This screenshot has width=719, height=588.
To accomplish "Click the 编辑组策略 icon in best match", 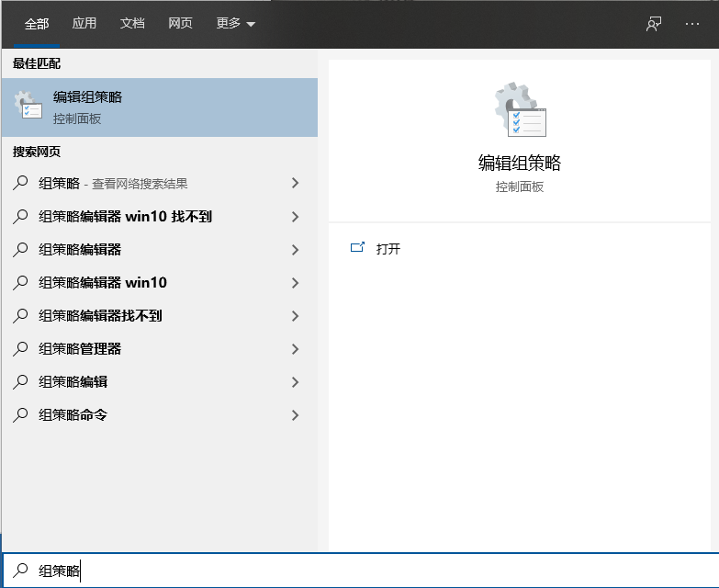I will (x=28, y=107).
